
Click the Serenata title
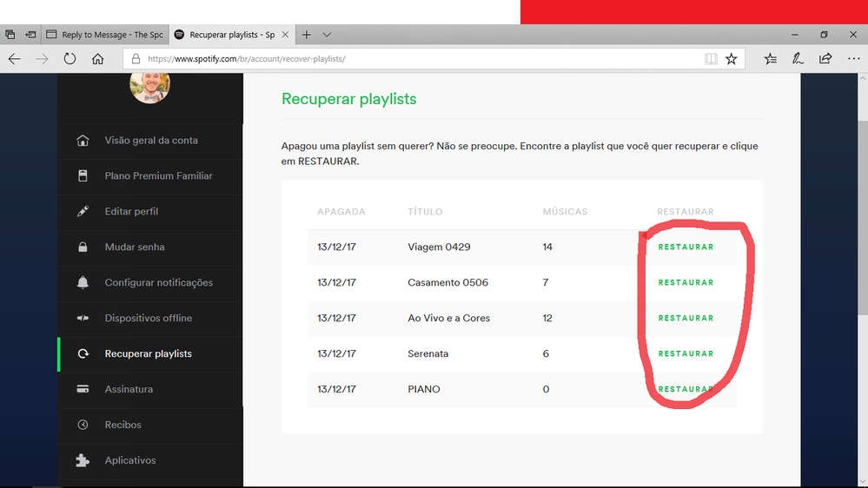(x=427, y=353)
